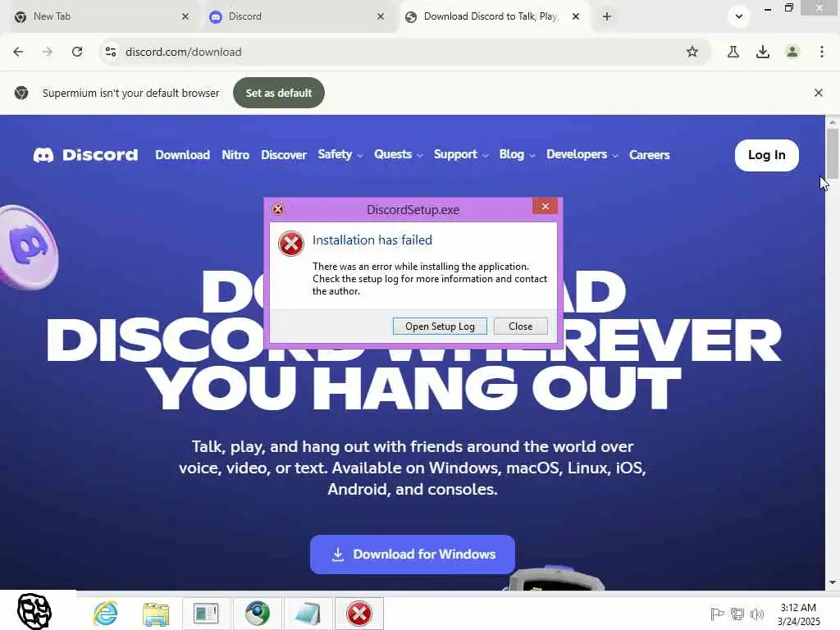
Task: Open the Nitro nav link
Action: pos(235,155)
